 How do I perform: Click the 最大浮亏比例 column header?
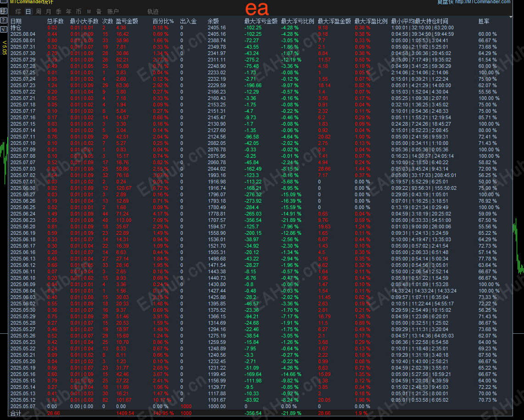(298, 21)
